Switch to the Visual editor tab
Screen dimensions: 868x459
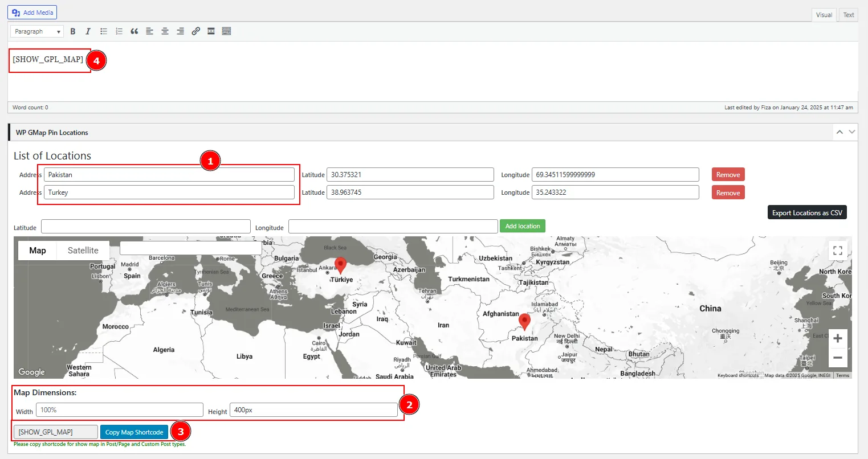click(824, 15)
